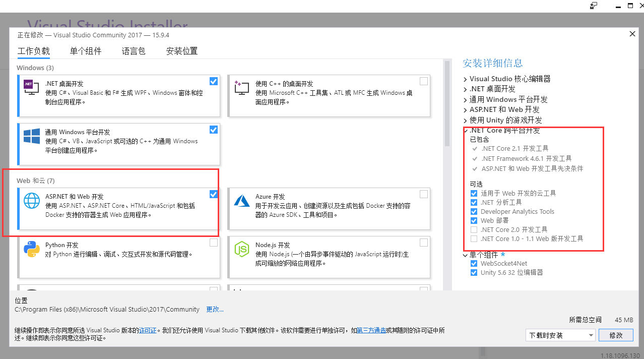The image size is (644, 359).
Task: Check .NET Core 1.0 - 1.1 Web 版开发工具
Action: pyautogui.click(x=474, y=238)
